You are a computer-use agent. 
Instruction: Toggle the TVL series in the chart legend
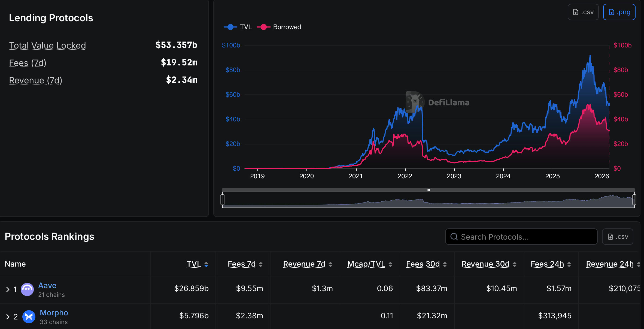240,27
